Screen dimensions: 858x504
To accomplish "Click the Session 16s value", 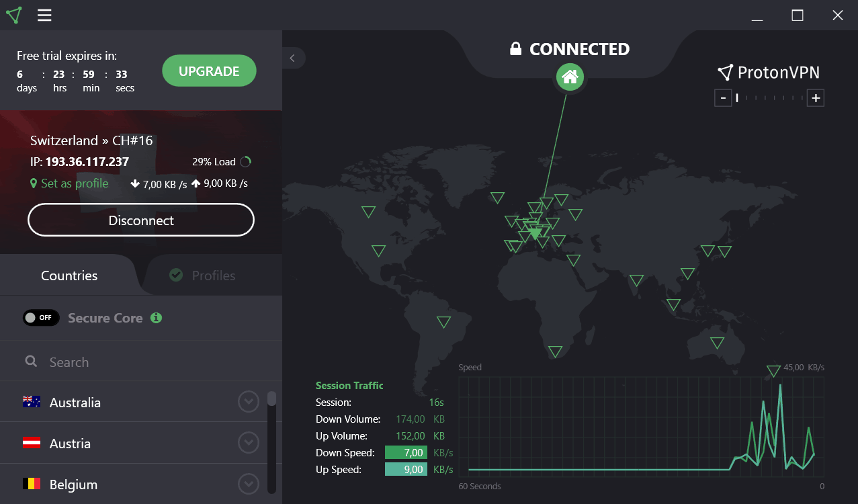I will (x=437, y=402).
